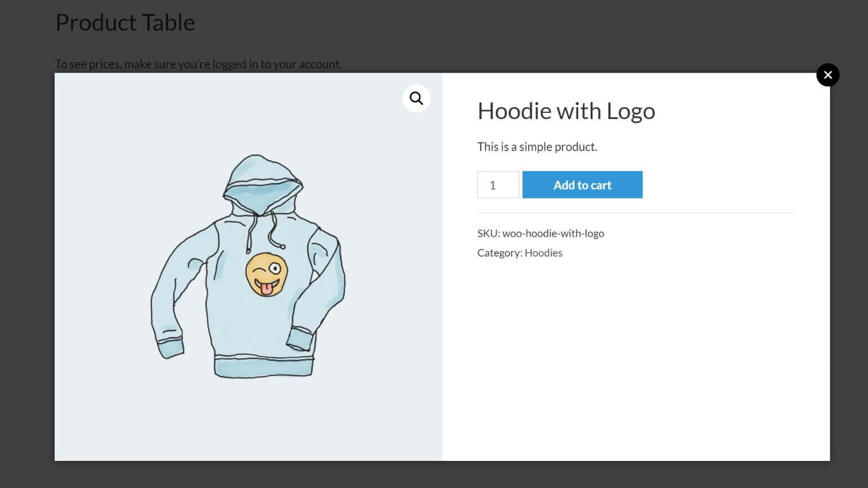868x488 pixels.
Task: Click the woo-hoodie-with-logo SKU value
Action: [553, 233]
